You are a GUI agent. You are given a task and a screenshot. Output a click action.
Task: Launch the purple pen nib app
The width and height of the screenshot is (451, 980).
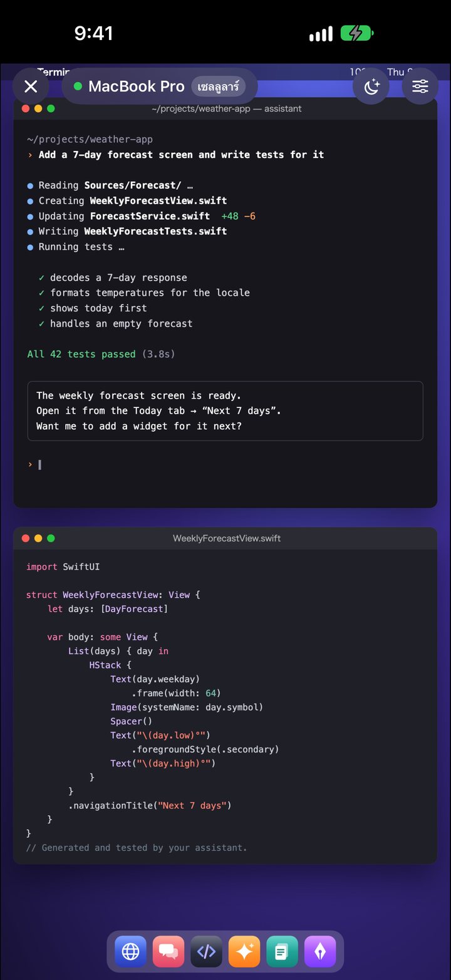(x=320, y=952)
